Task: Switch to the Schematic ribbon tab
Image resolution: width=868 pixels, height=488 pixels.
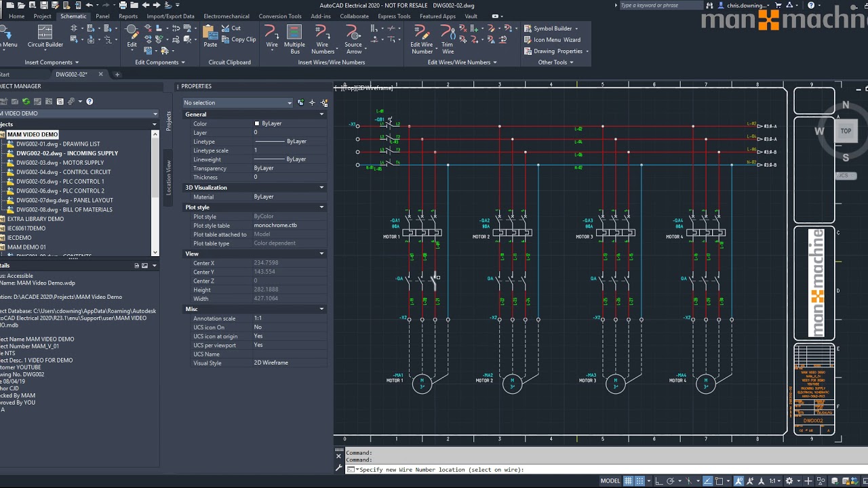Action: (x=73, y=16)
